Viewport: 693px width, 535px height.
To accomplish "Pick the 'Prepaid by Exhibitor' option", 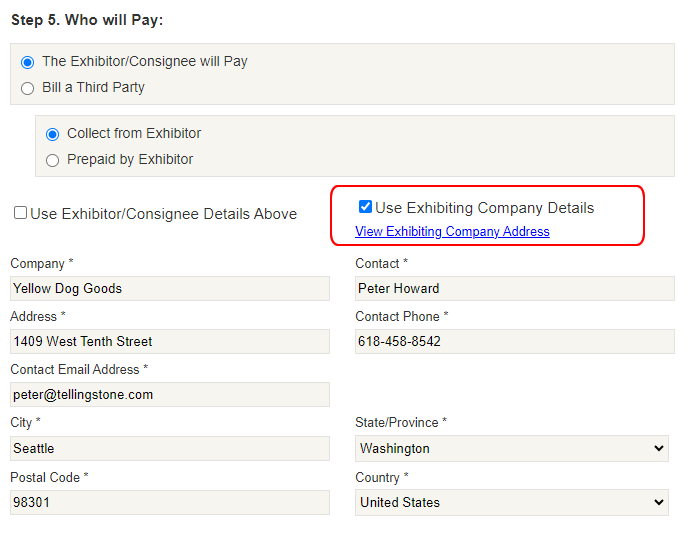I will pos(53,160).
